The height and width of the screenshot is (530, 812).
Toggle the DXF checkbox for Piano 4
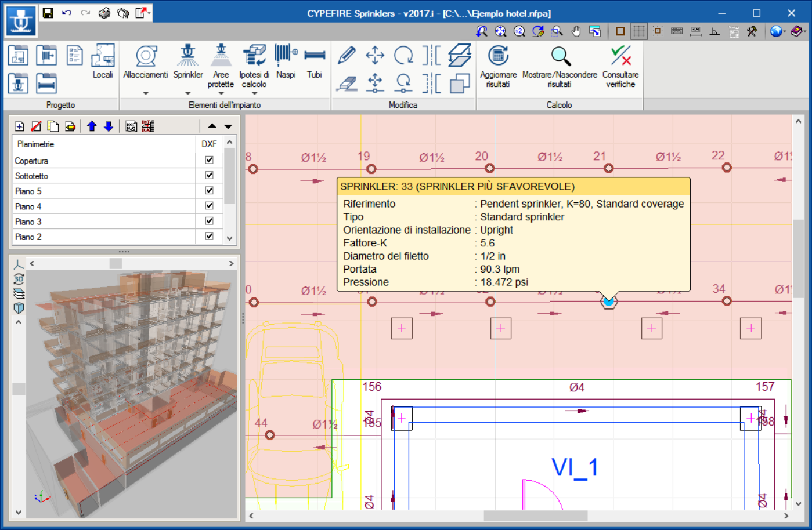click(210, 205)
